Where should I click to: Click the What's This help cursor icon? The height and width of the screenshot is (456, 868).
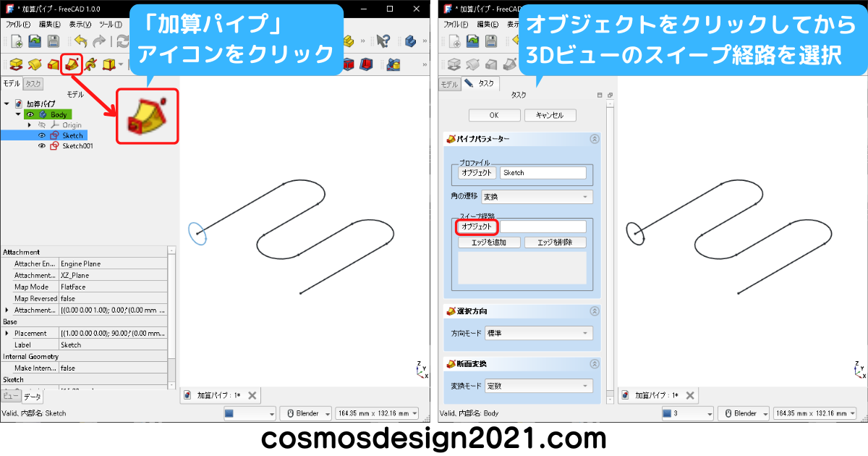tap(383, 41)
